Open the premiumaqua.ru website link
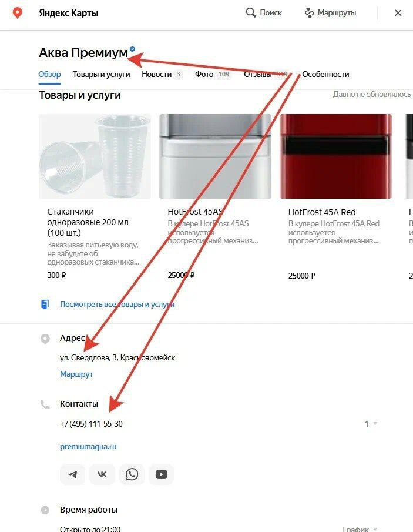The width and height of the screenshot is (413, 532). tap(88, 447)
